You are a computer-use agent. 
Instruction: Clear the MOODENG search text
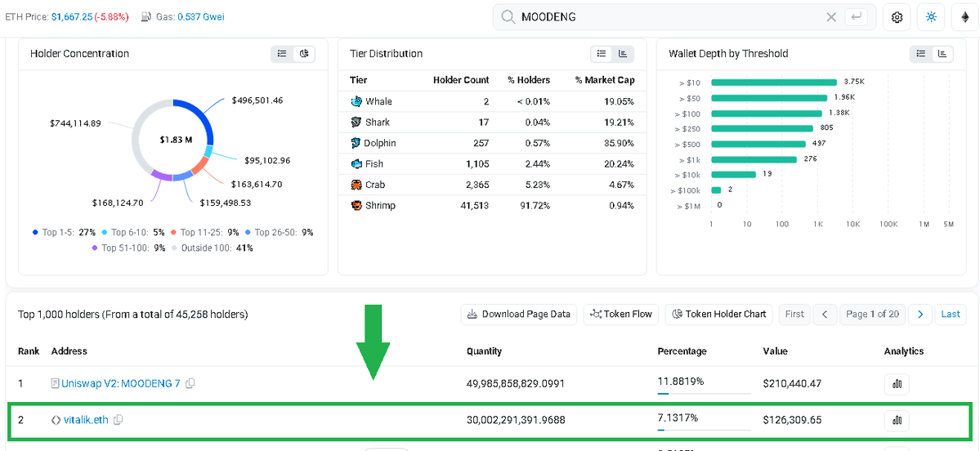coord(831,17)
